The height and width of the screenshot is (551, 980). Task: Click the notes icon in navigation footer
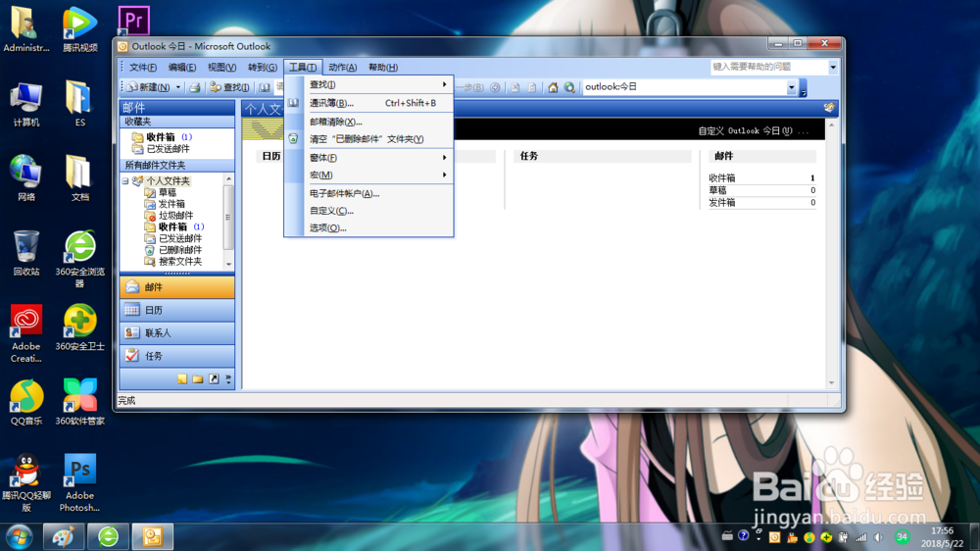tap(182, 379)
